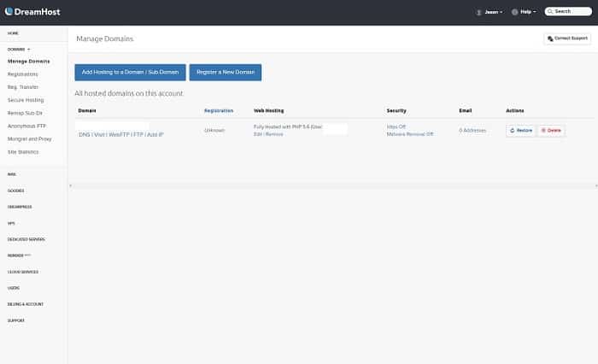Click the Registration column header
598x364 pixels.
coord(219,110)
